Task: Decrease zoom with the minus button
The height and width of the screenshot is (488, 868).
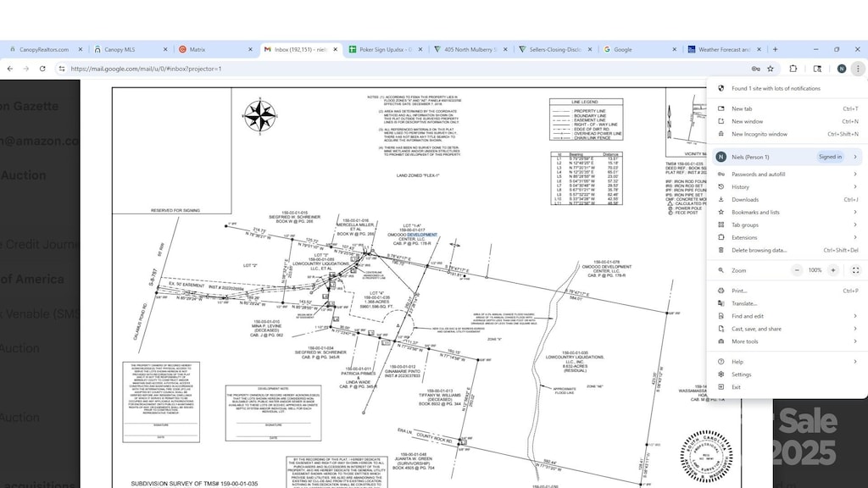Action: pyautogui.click(x=797, y=270)
